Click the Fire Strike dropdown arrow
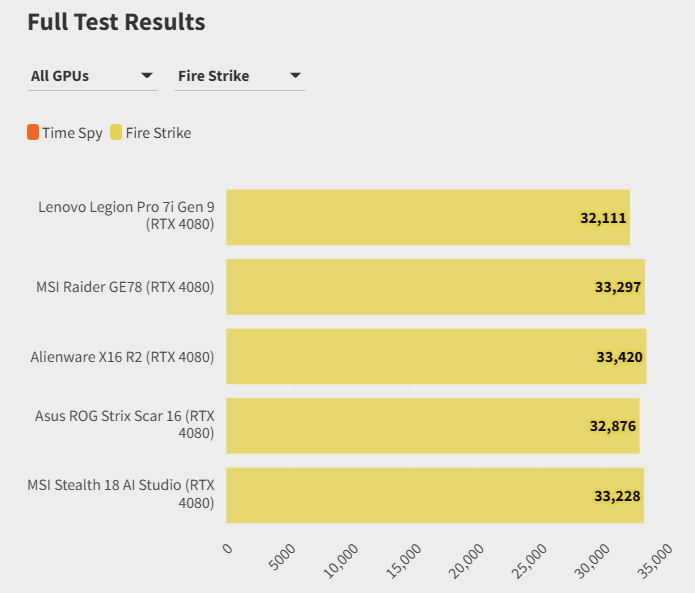 295,76
